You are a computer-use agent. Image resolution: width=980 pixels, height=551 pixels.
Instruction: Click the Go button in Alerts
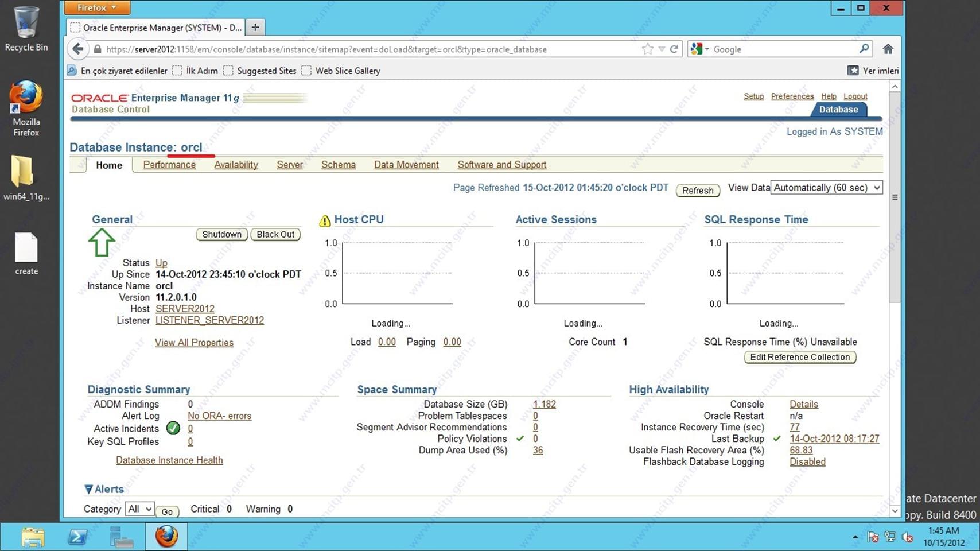coord(167,511)
